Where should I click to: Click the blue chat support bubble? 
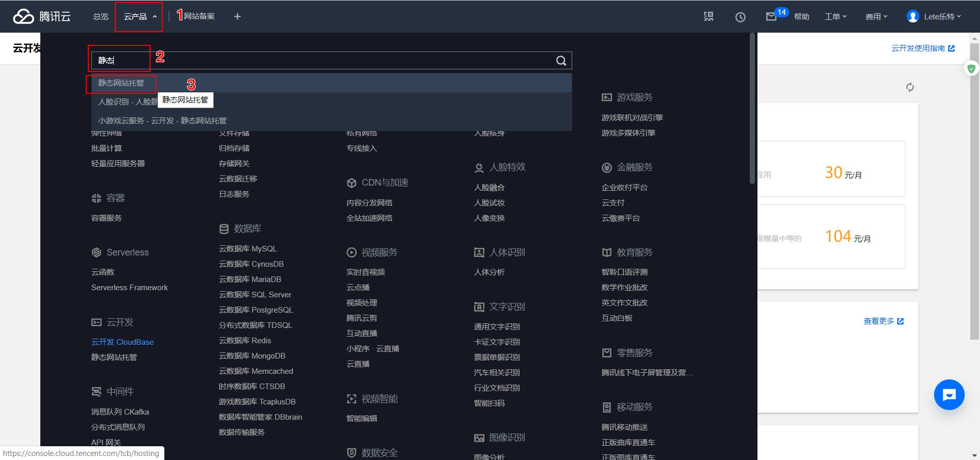pyautogui.click(x=949, y=395)
